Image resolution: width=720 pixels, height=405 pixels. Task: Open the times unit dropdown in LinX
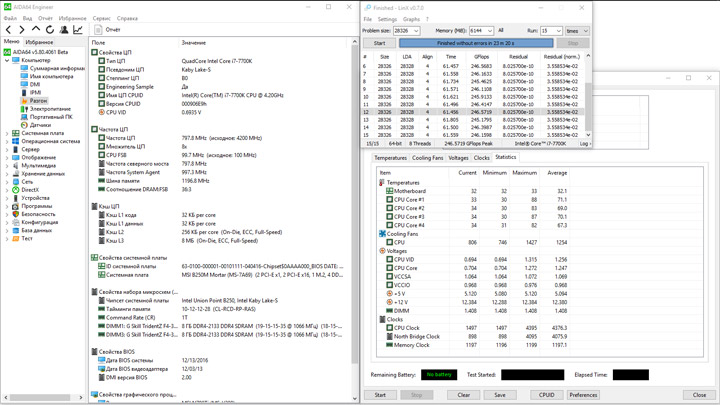coord(584,31)
